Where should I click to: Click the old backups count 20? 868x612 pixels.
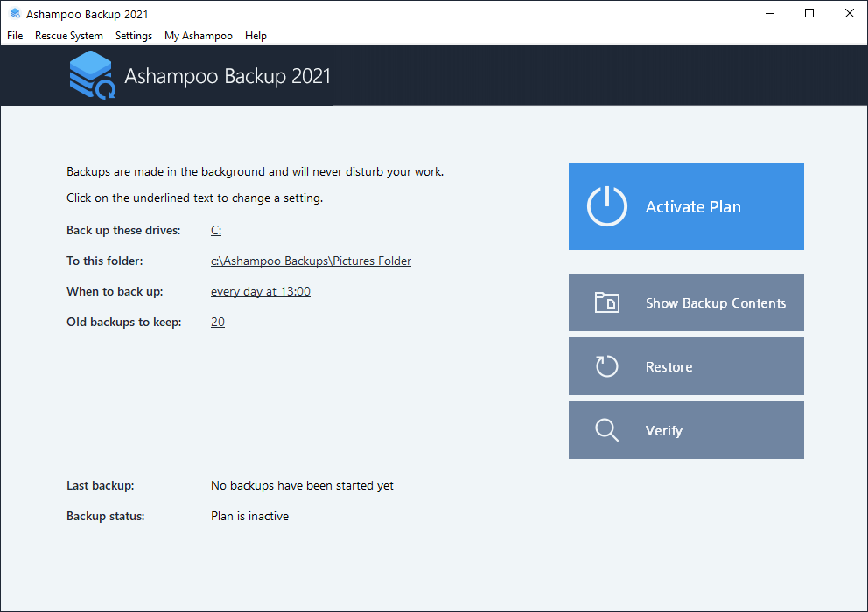pos(218,323)
